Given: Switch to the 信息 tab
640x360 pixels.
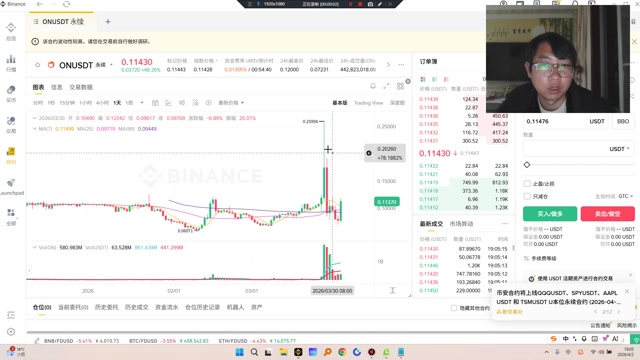Looking at the screenshot, I should click(x=57, y=87).
